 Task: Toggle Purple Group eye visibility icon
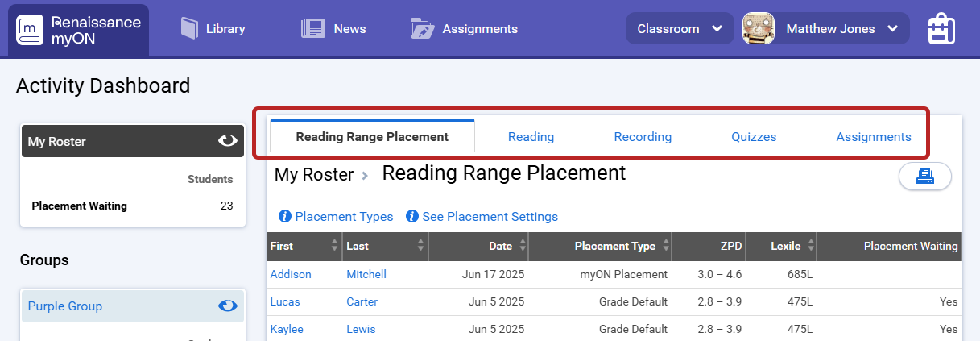228,306
